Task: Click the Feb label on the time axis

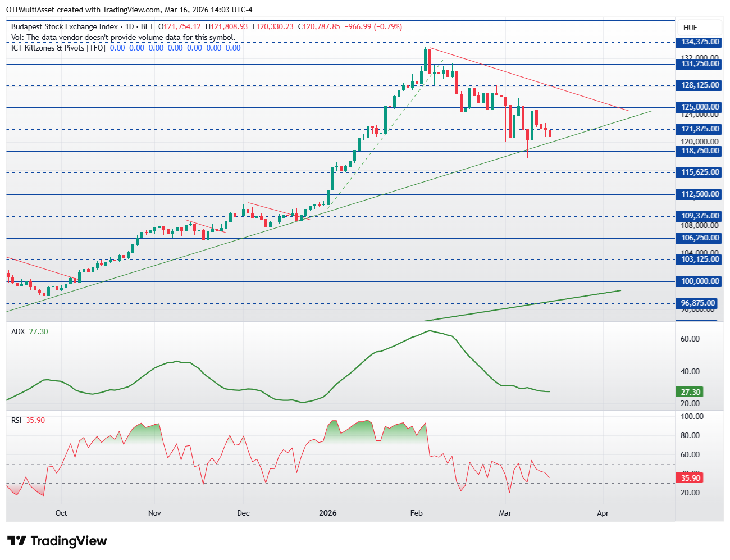Action: (x=416, y=513)
